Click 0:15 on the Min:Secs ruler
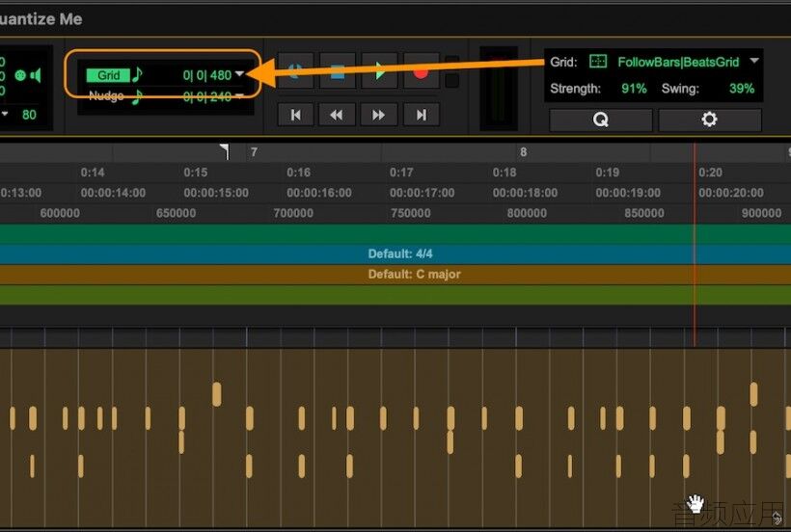The width and height of the screenshot is (791, 532). (x=195, y=173)
